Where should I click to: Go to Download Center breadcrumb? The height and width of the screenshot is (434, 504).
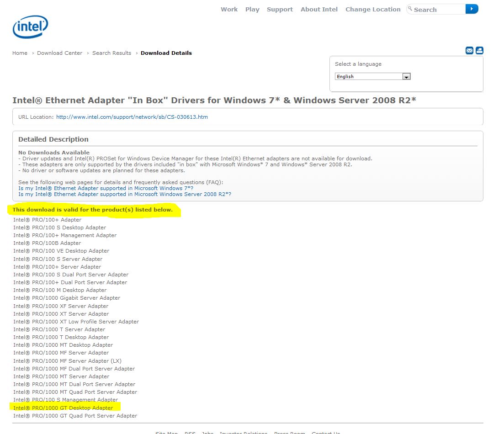(59, 53)
